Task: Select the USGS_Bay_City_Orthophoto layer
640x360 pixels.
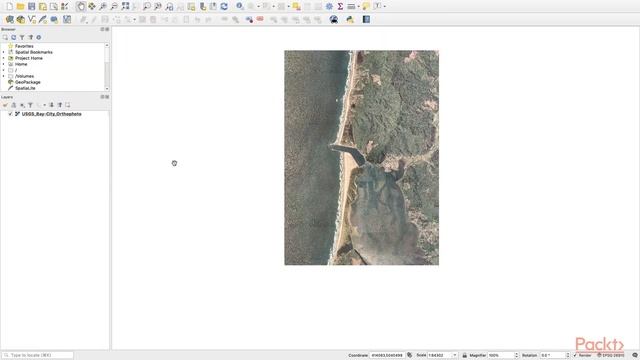Action: pyautogui.click(x=51, y=114)
